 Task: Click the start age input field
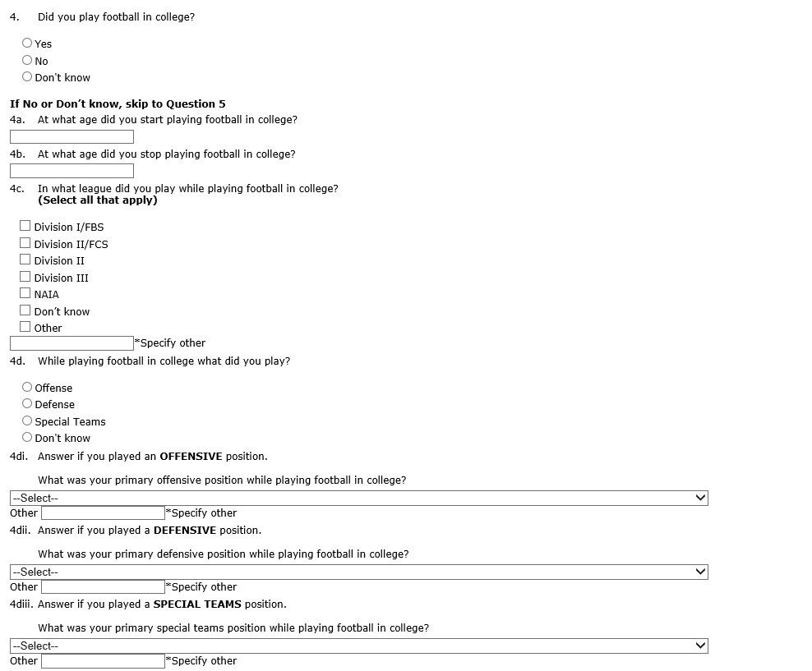click(x=72, y=137)
